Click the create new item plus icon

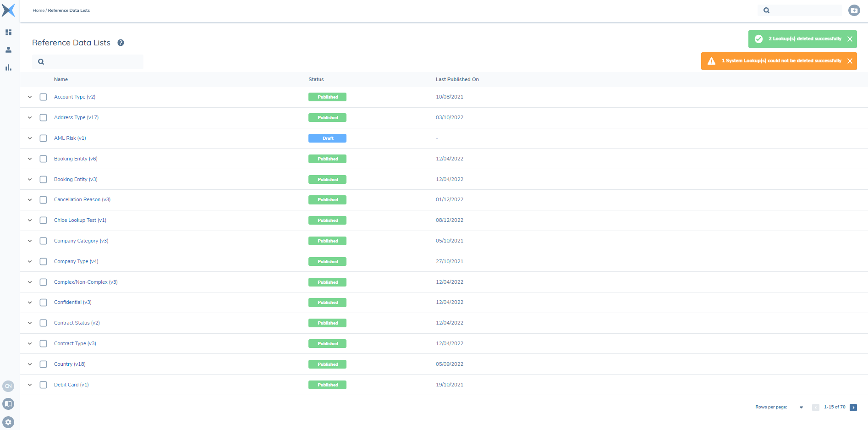coord(853,10)
